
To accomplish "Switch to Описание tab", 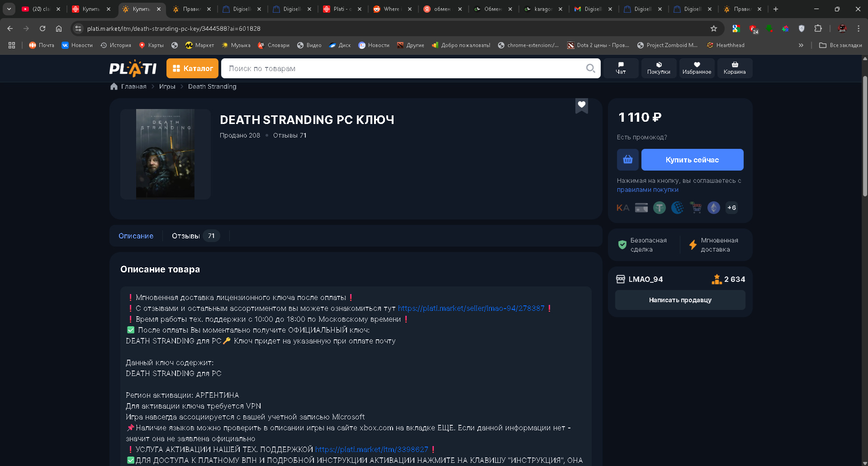I will click(136, 236).
